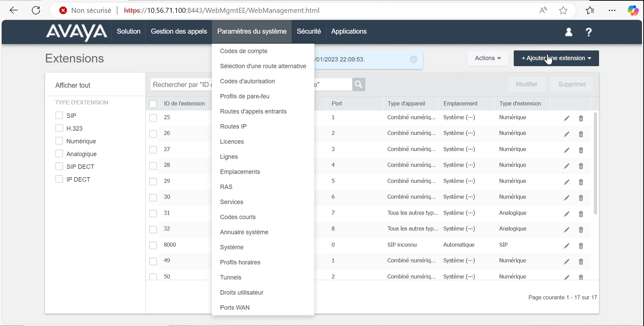Image resolution: width=644 pixels, height=326 pixels.
Task: Delete extension 25 with trash icon
Action: (581, 118)
